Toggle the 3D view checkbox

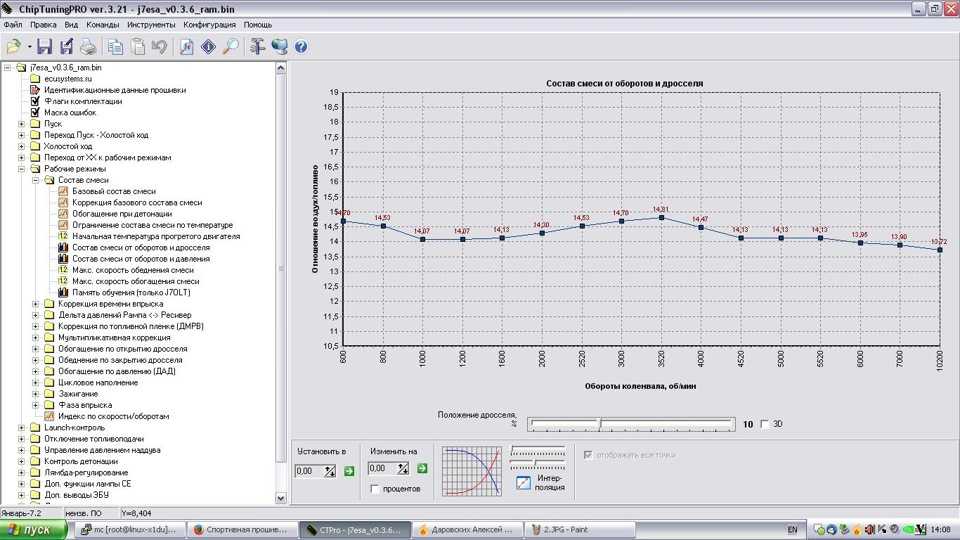764,424
